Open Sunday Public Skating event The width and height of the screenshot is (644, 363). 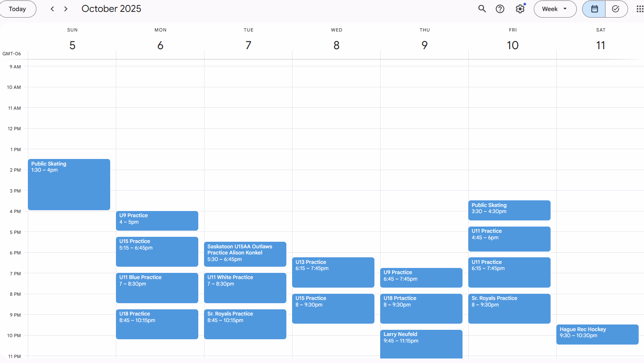69,184
